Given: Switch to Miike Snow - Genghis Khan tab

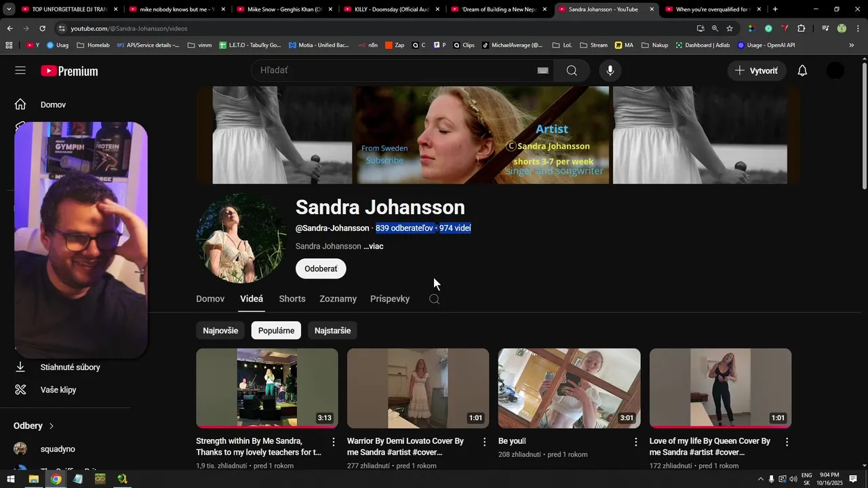Looking at the screenshot, I should (284, 9).
